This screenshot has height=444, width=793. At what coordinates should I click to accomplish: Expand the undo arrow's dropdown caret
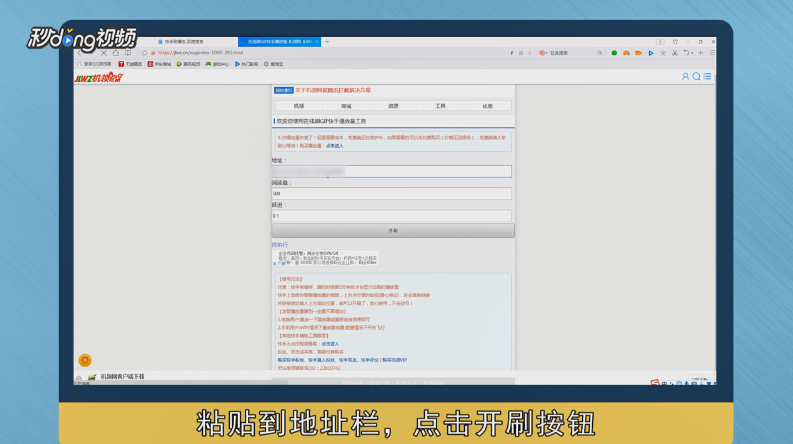pyautogui.click(x=692, y=53)
